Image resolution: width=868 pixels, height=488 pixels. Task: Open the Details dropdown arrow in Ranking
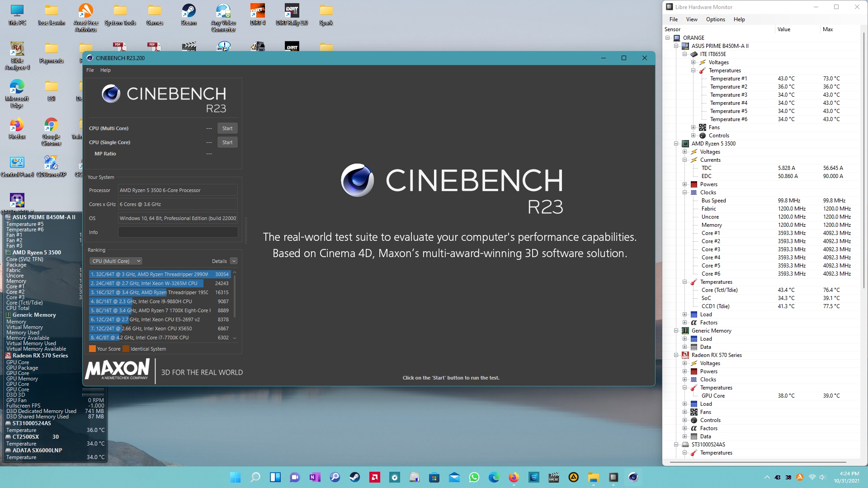(x=234, y=261)
